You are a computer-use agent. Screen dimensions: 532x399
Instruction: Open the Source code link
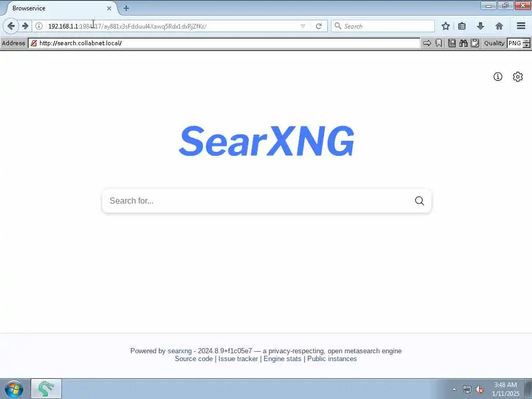(194, 358)
